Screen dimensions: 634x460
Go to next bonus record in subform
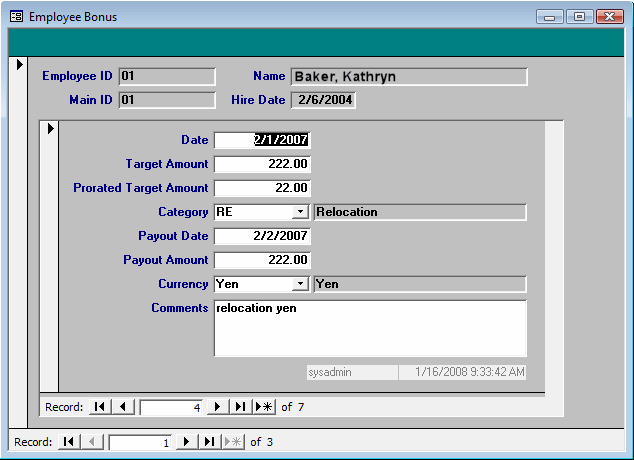[217, 407]
